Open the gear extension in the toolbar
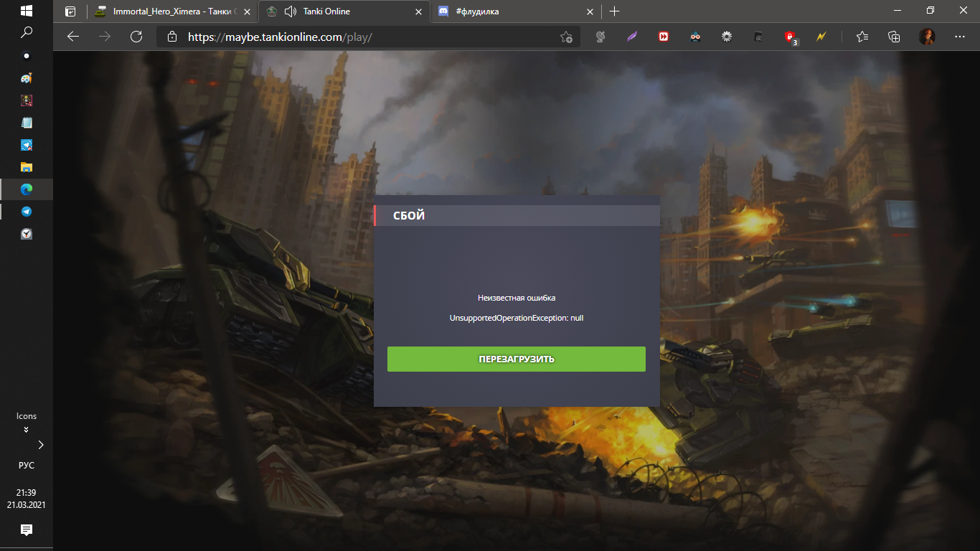This screenshot has height=551, width=980. [x=727, y=37]
